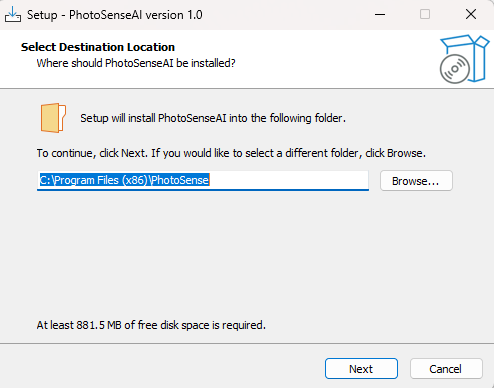This screenshot has height=388, width=494.
Task: Place cursor in blank part of destination field
Action: [x=289, y=180]
